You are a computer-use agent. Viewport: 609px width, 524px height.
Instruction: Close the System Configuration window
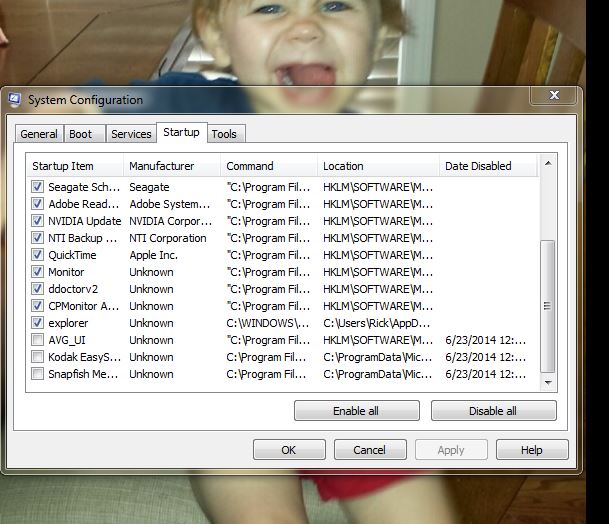tap(553, 95)
